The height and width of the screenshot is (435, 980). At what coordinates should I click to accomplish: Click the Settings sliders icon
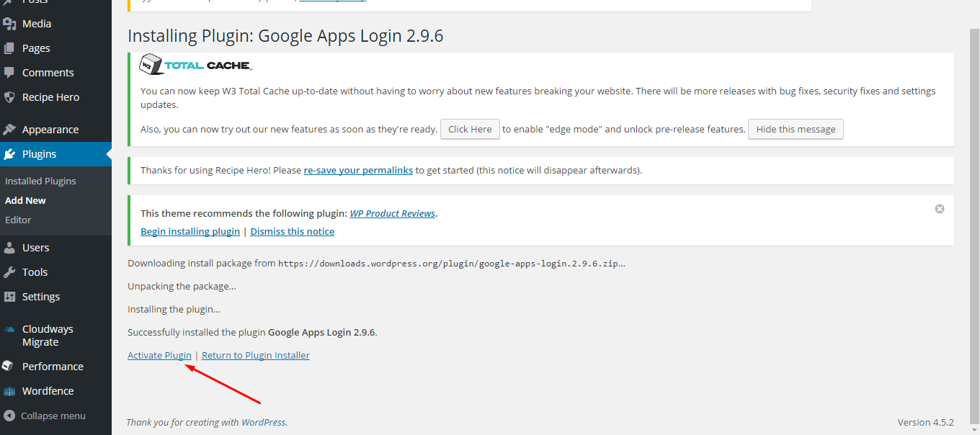9,297
